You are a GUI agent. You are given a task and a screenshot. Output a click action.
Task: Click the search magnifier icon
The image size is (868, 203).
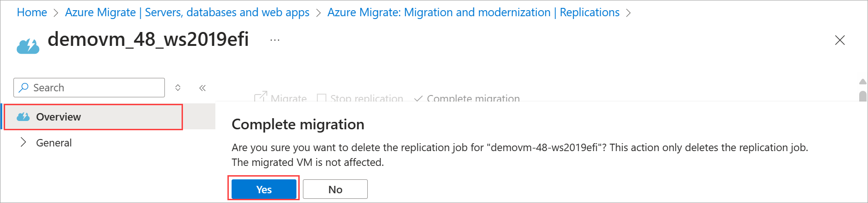pos(24,88)
